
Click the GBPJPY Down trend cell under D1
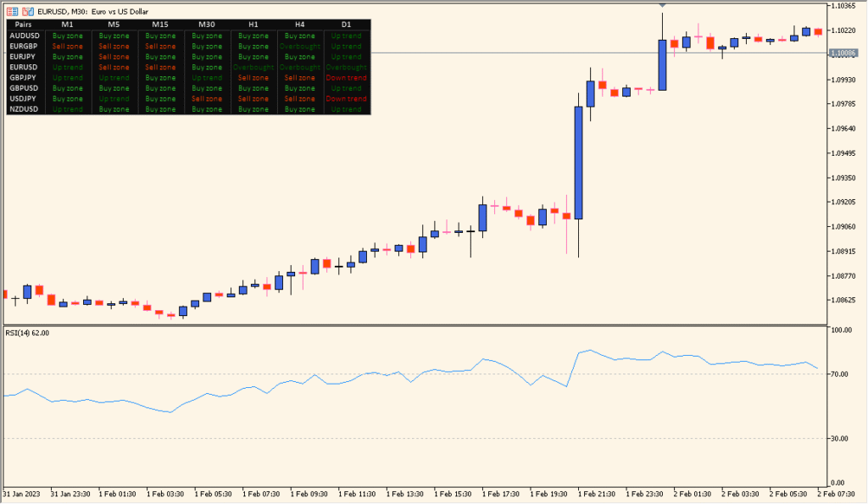pyautogui.click(x=346, y=77)
